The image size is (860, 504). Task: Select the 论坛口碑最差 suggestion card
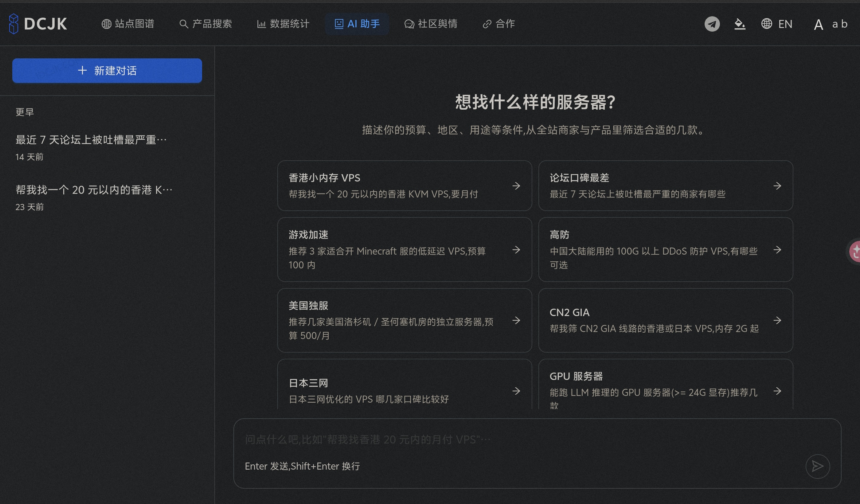click(666, 186)
